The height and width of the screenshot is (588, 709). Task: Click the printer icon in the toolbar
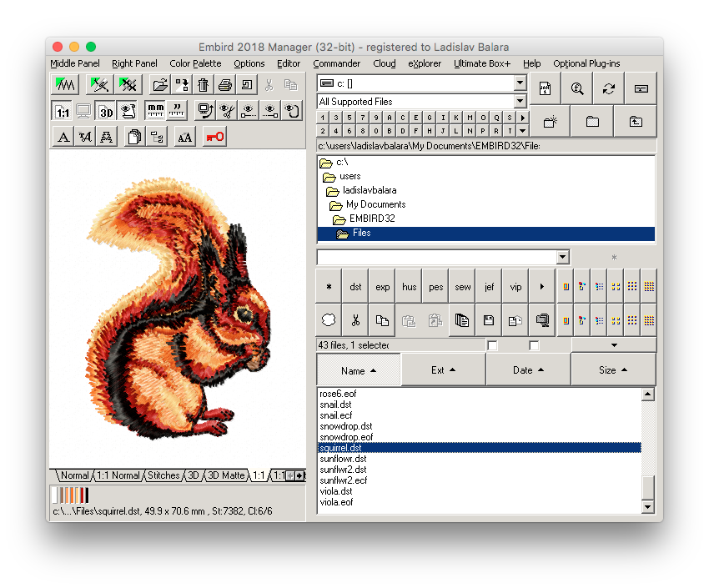click(x=225, y=84)
